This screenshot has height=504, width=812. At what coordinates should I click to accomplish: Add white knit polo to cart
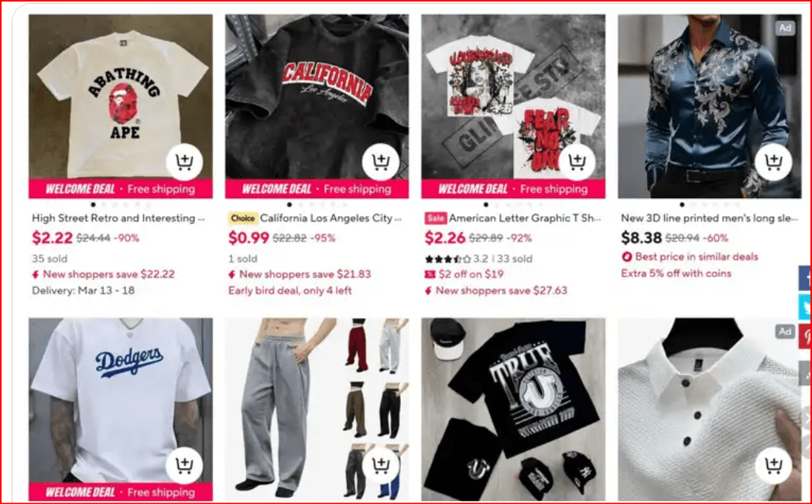[773, 465]
